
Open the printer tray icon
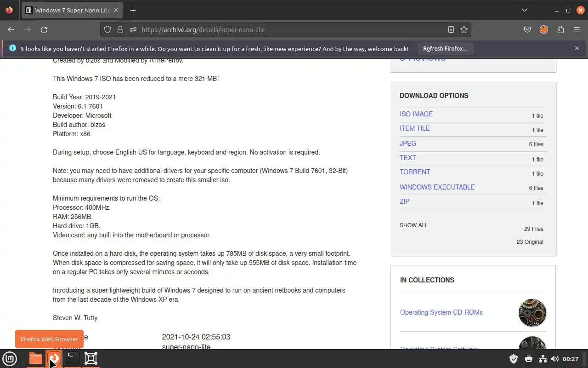[x=528, y=359]
